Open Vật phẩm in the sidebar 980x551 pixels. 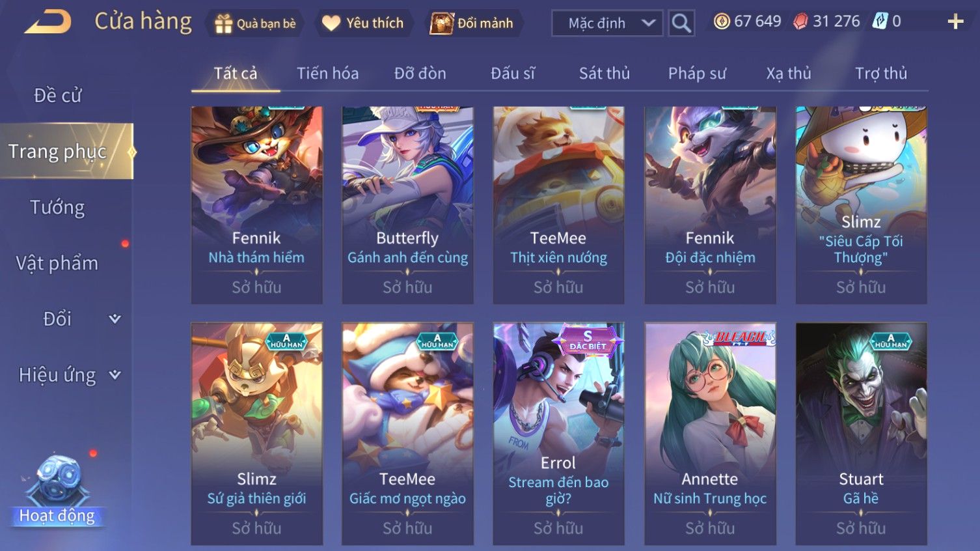click(x=57, y=263)
